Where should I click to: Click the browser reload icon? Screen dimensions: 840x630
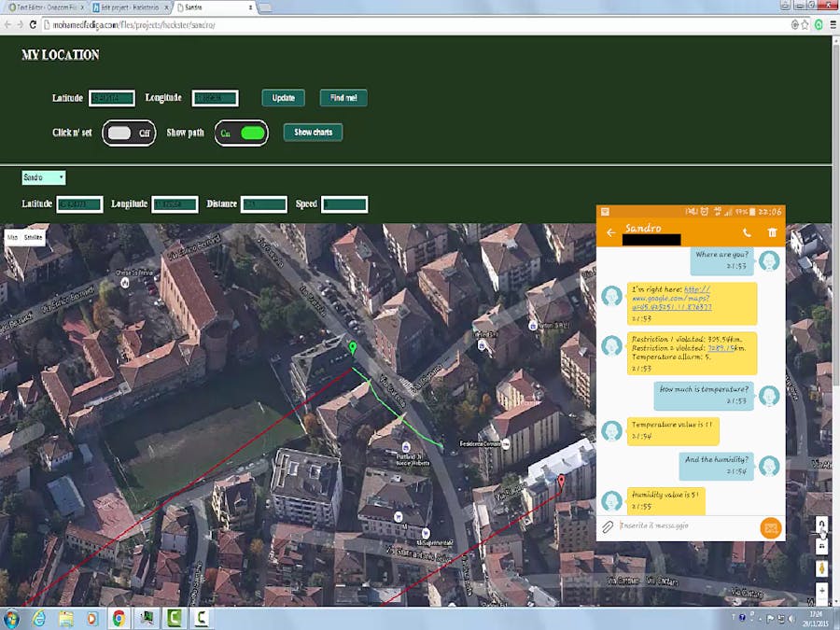[x=33, y=24]
